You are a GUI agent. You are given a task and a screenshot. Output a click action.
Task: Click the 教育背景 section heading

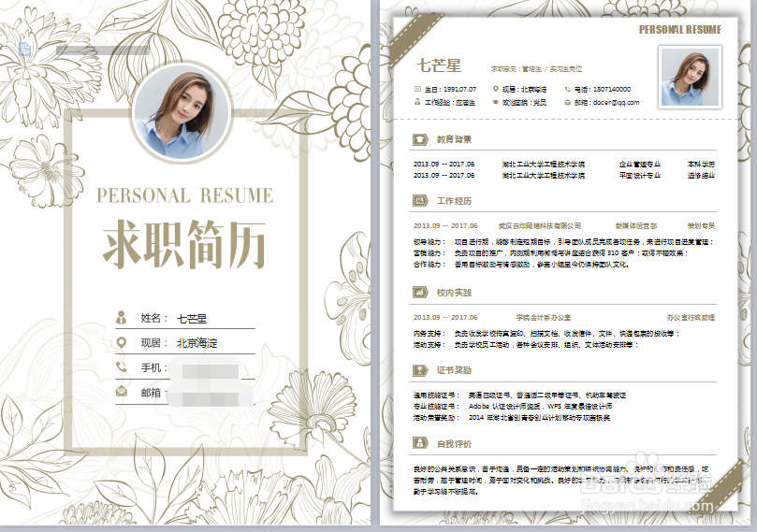[454, 139]
